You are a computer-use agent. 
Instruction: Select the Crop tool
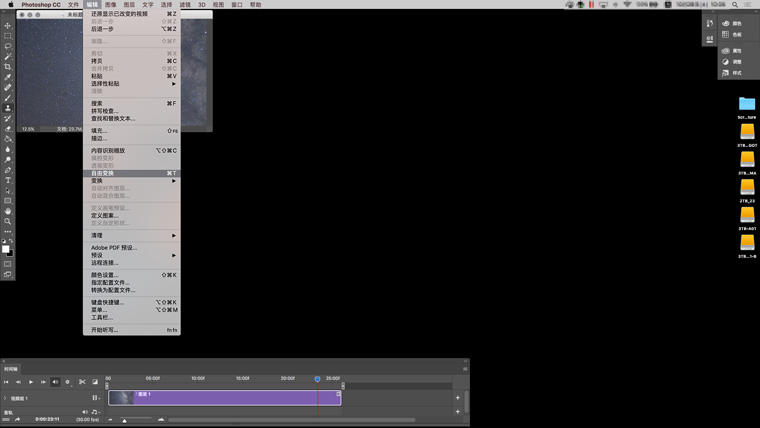[8, 66]
